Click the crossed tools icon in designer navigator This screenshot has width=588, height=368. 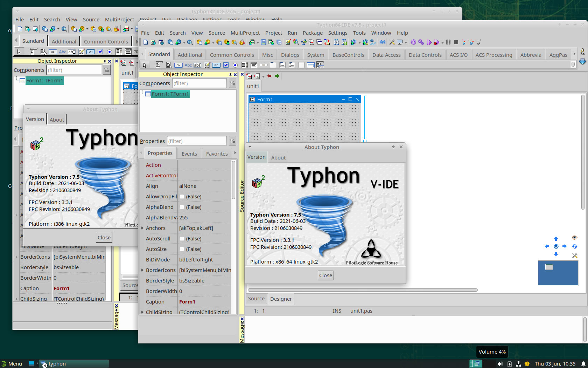[574, 255]
